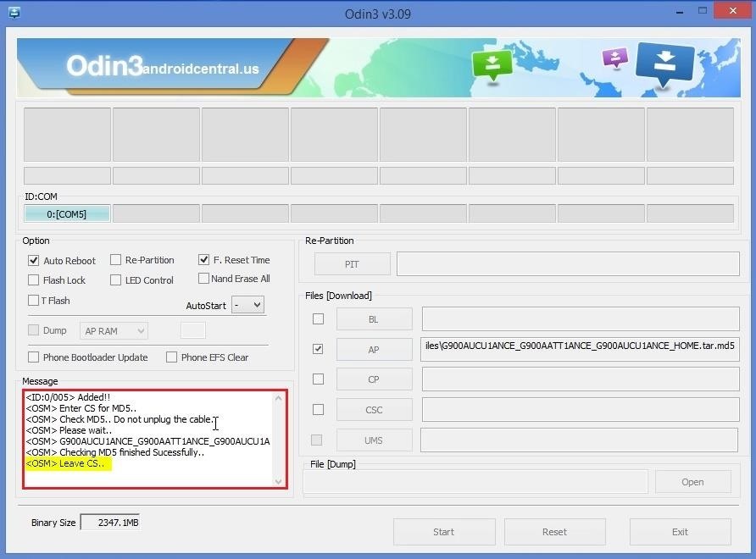Open the AutoStart dropdown
Image resolution: width=756 pixels, height=559 pixels.
coord(247,305)
